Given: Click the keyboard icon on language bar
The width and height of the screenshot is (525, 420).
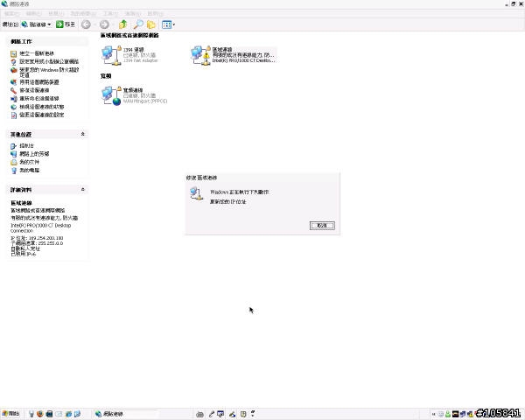Looking at the screenshot, I should pos(199,414).
